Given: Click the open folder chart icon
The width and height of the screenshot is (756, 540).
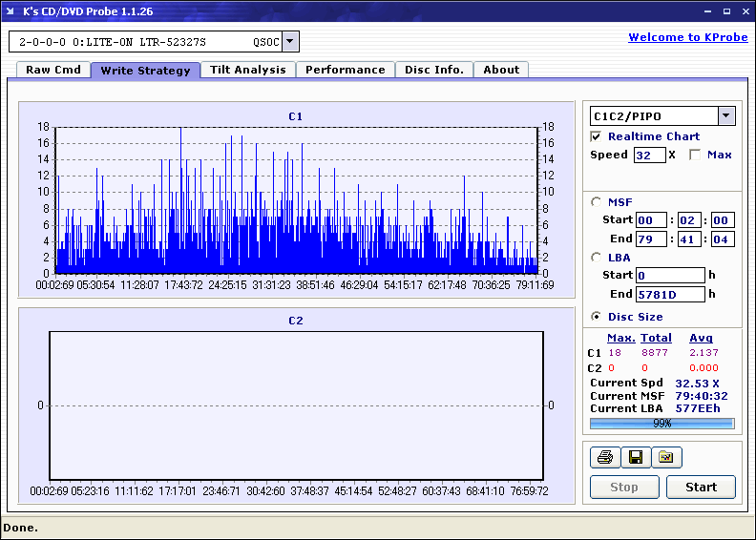Looking at the screenshot, I should click(x=666, y=457).
